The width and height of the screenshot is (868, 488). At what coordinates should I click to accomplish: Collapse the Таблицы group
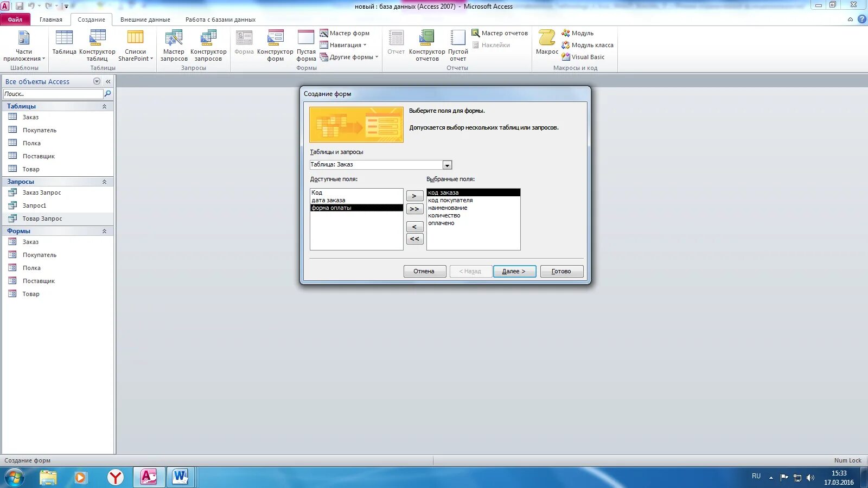click(x=104, y=106)
